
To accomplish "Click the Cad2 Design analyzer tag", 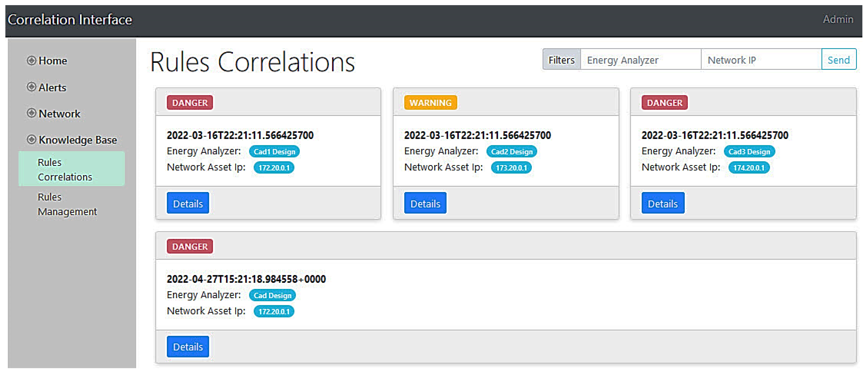I will click(x=511, y=152).
